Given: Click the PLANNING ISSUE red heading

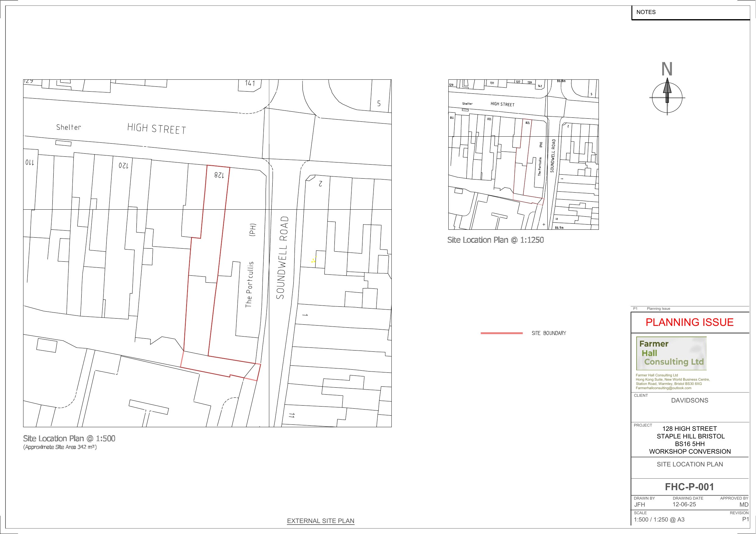Looking at the screenshot, I should click(x=690, y=322).
